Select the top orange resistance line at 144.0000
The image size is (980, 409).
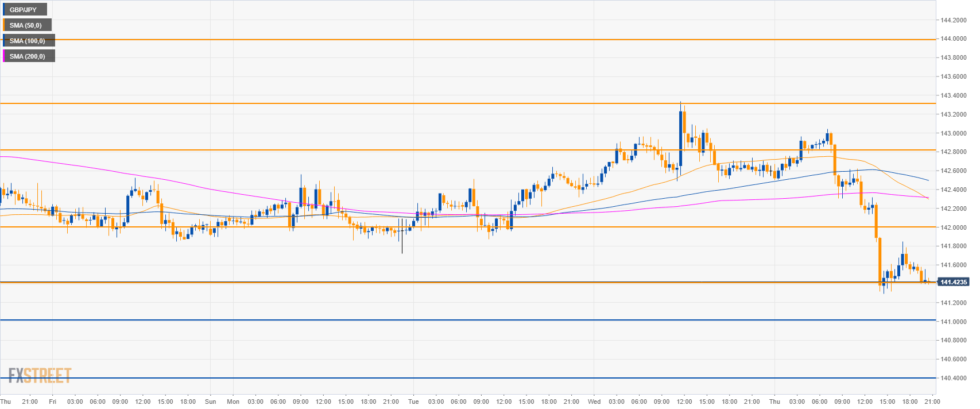pos(459,40)
